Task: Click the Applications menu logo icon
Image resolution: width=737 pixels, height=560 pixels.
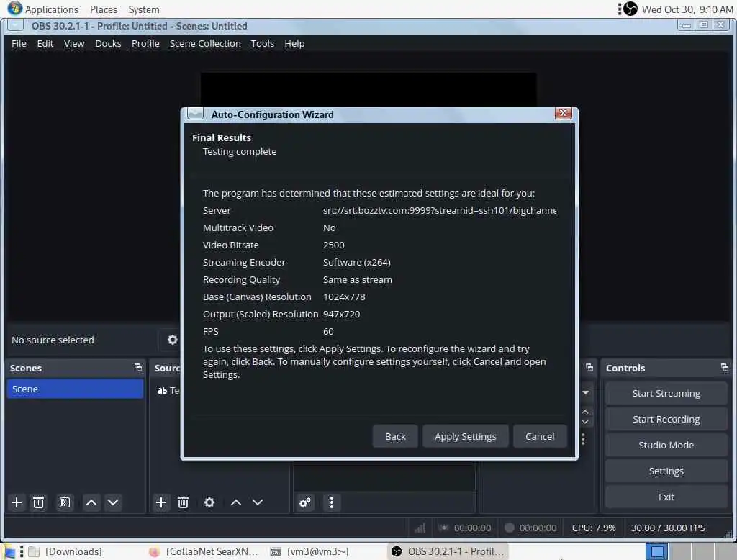Action: pos(14,9)
